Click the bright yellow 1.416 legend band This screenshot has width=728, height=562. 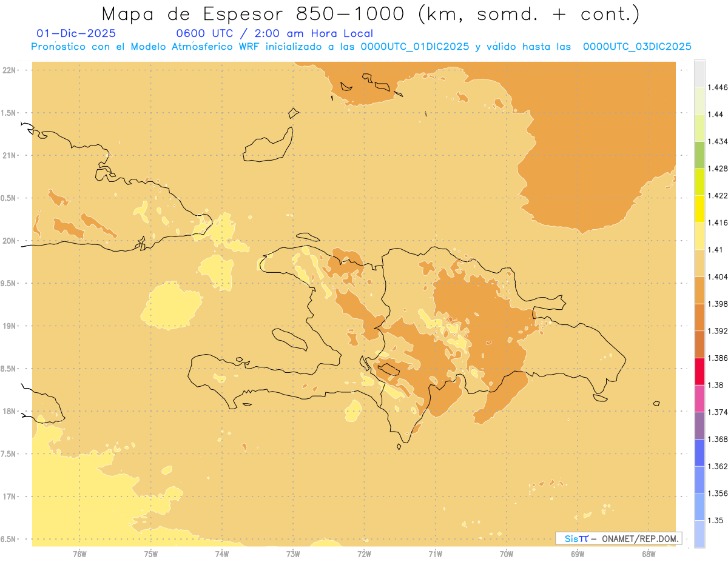(699, 209)
